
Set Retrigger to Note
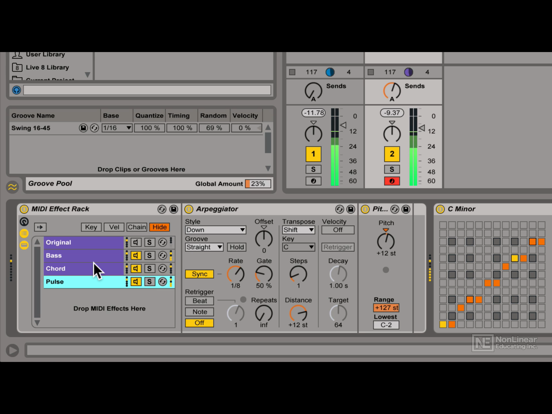199,312
